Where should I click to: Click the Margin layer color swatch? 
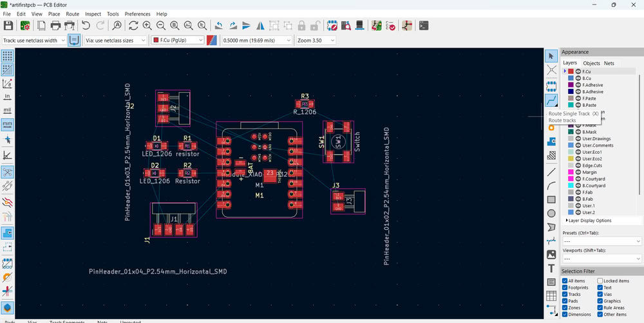click(571, 172)
